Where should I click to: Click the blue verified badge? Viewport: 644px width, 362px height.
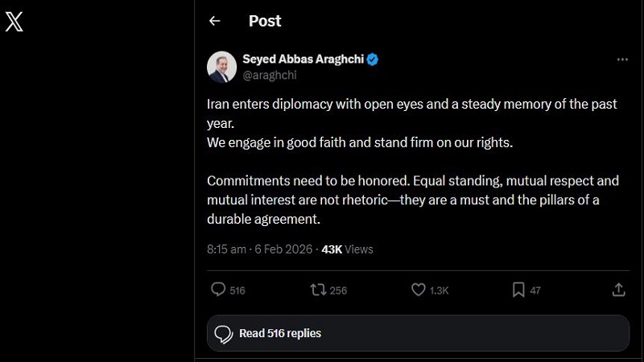coord(374,60)
